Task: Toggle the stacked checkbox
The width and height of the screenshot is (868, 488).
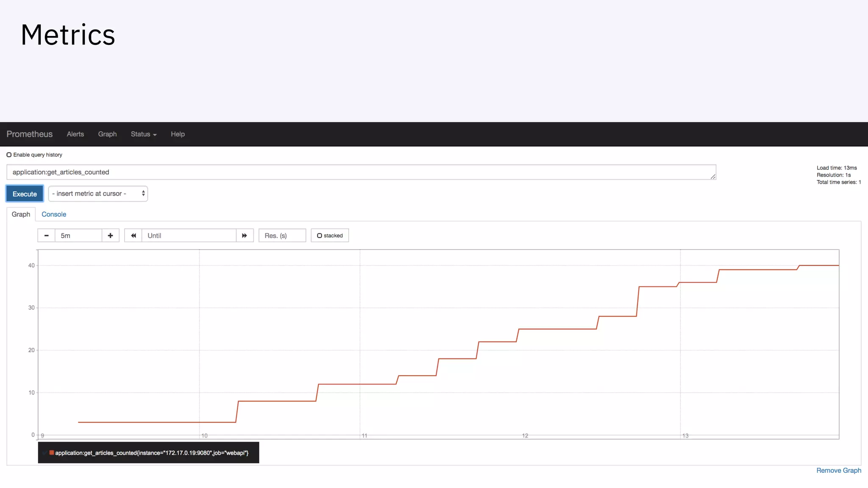Action: coord(320,236)
